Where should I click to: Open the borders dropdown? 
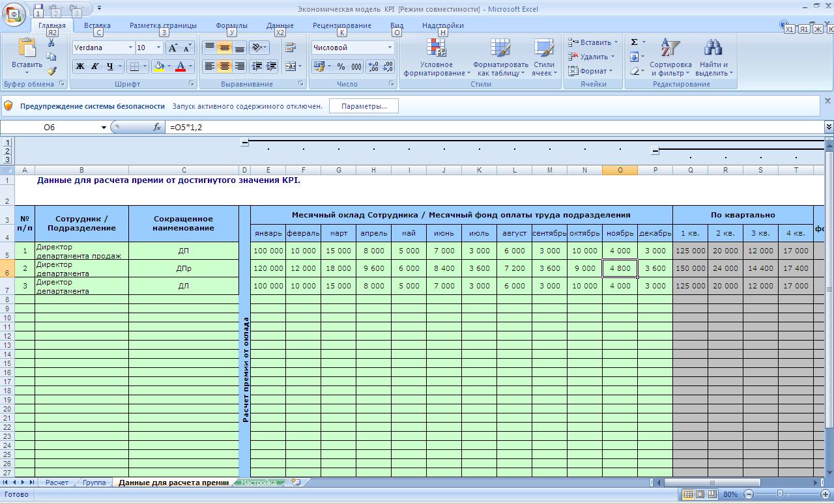tap(145, 66)
